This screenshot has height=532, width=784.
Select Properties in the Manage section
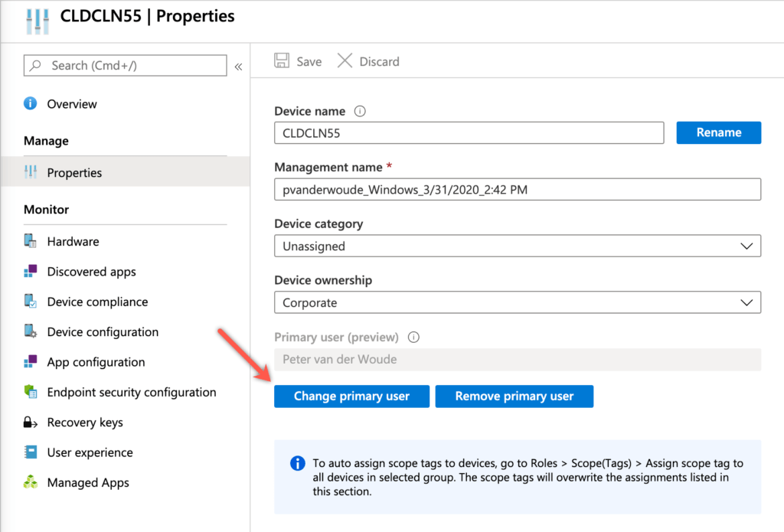tap(74, 173)
